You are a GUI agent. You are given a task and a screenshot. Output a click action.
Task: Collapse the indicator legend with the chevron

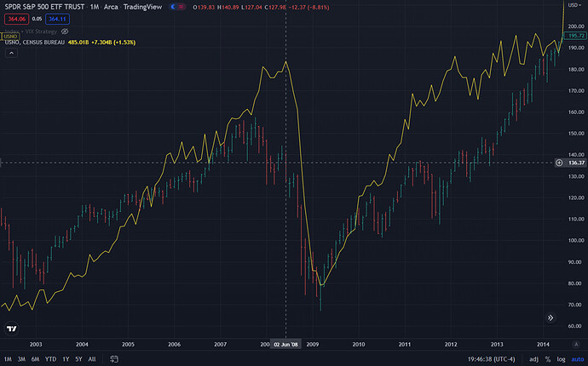(x=11, y=53)
